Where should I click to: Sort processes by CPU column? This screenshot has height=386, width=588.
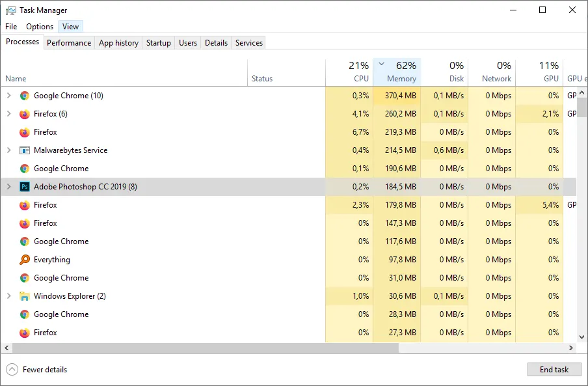[349, 73]
